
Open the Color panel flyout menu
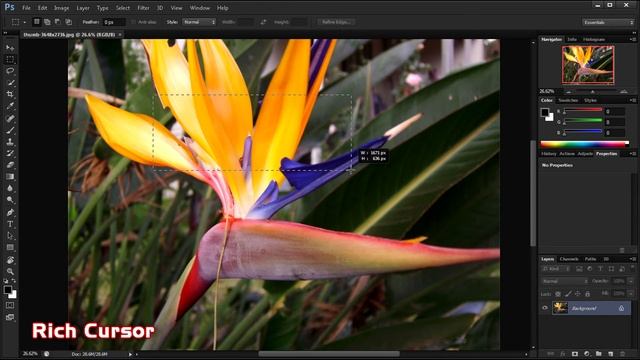coord(633,100)
